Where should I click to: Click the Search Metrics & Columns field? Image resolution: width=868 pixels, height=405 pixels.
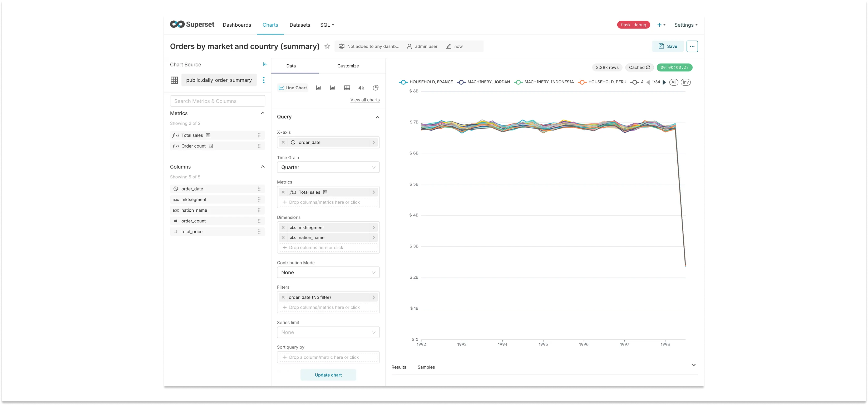pyautogui.click(x=217, y=101)
